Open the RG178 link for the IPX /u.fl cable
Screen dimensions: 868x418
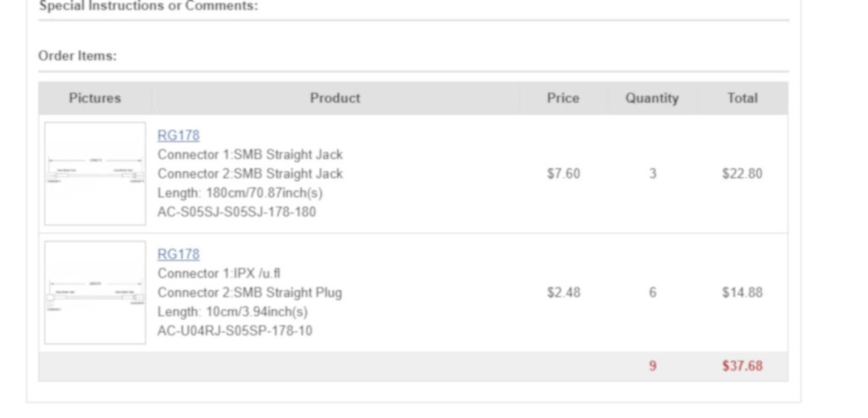[x=178, y=254]
